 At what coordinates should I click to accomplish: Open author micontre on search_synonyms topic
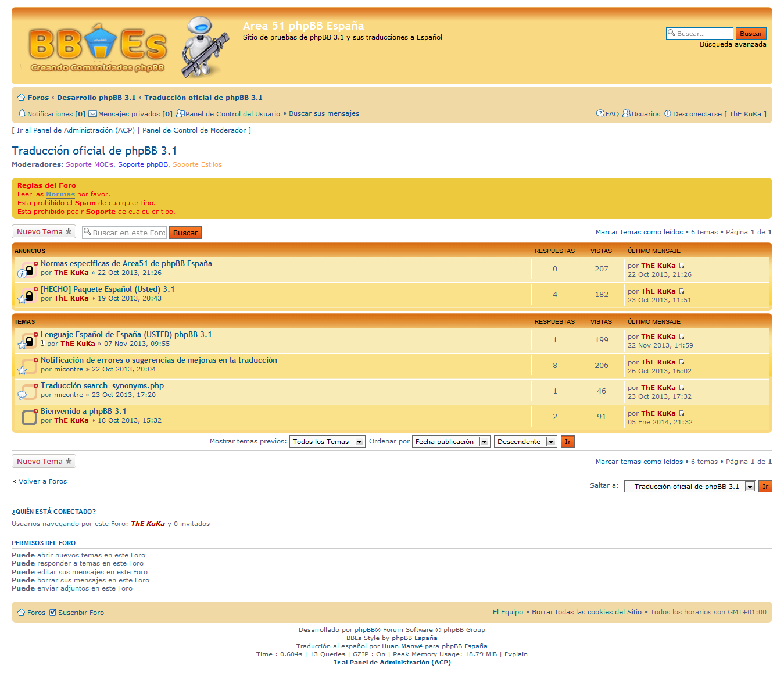(x=69, y=395)
